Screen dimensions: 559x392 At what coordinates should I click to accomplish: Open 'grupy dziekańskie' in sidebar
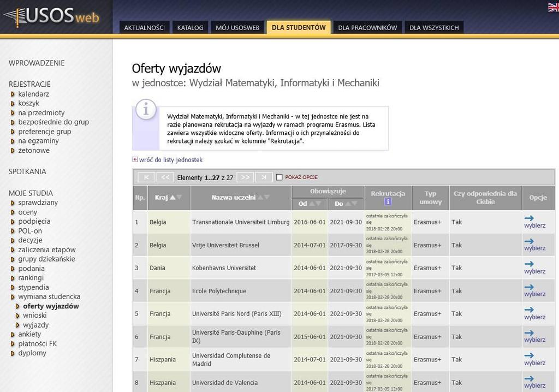[46, 259]
